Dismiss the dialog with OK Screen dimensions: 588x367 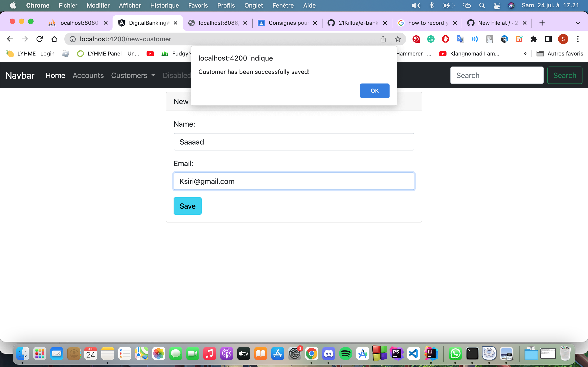click(374, 91)
